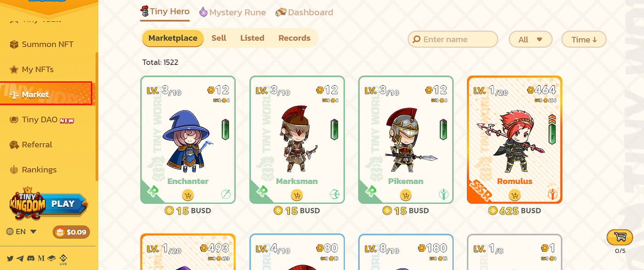Focus the Enter name search field

click(x=453, y=40)
